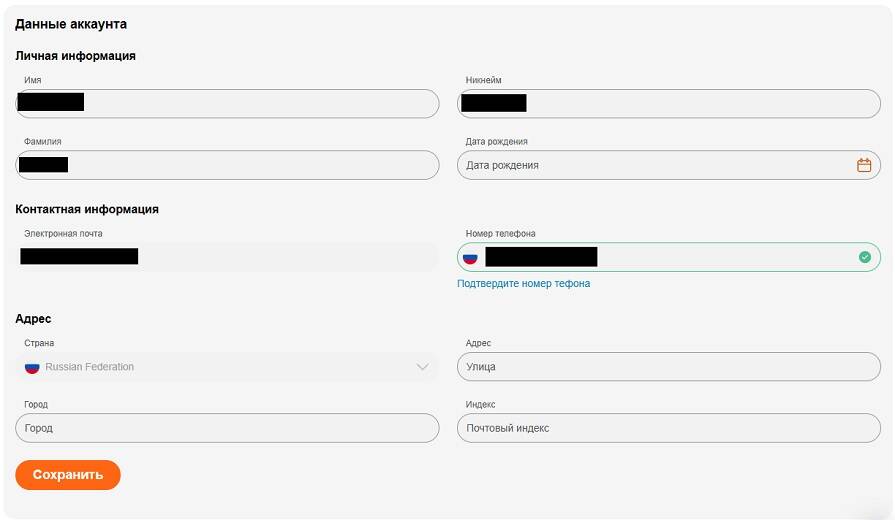895x520 pixels.
Task: Click the green verified checkmark icon
Action: [x=865, y=257]
